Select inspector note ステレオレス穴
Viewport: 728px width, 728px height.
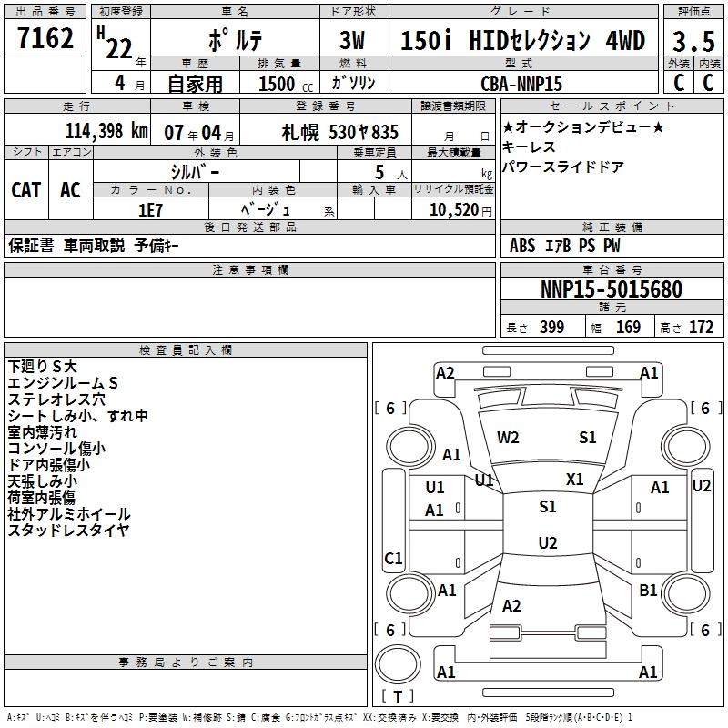(x=56, y=399)
